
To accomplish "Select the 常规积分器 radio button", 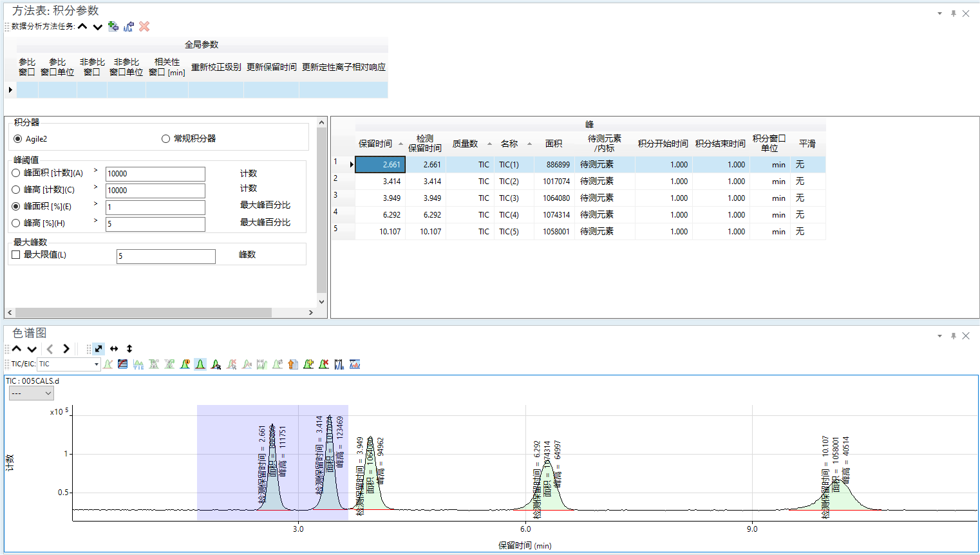I will point(166,139).
